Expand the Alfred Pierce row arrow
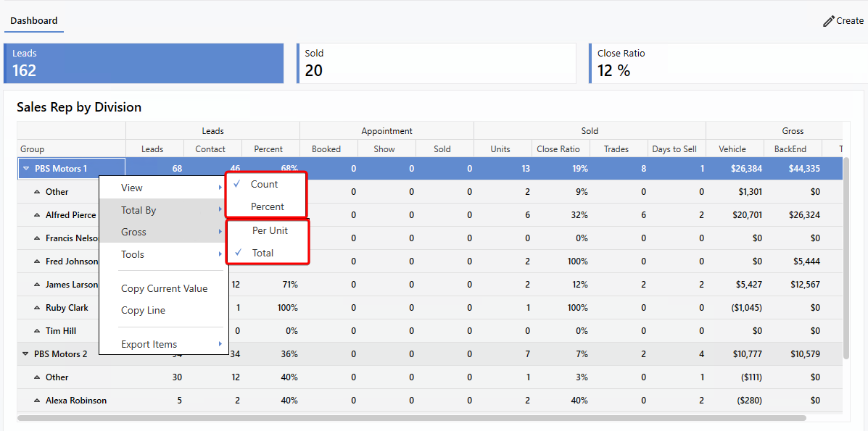868x431 pixels. (37, 215)
